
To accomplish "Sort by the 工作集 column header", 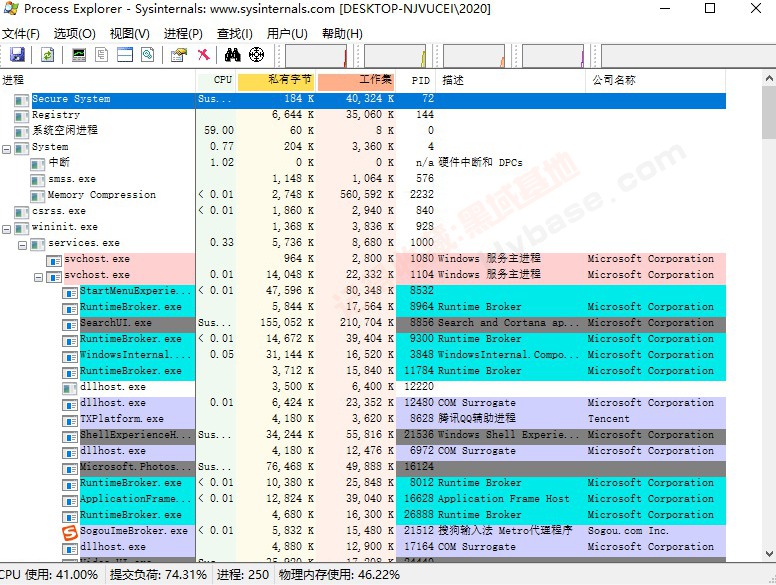I will tap(356, 80).
